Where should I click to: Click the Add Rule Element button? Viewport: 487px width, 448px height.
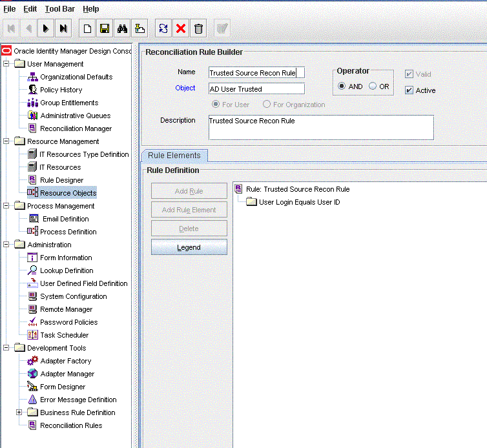(x=189, y=210)
